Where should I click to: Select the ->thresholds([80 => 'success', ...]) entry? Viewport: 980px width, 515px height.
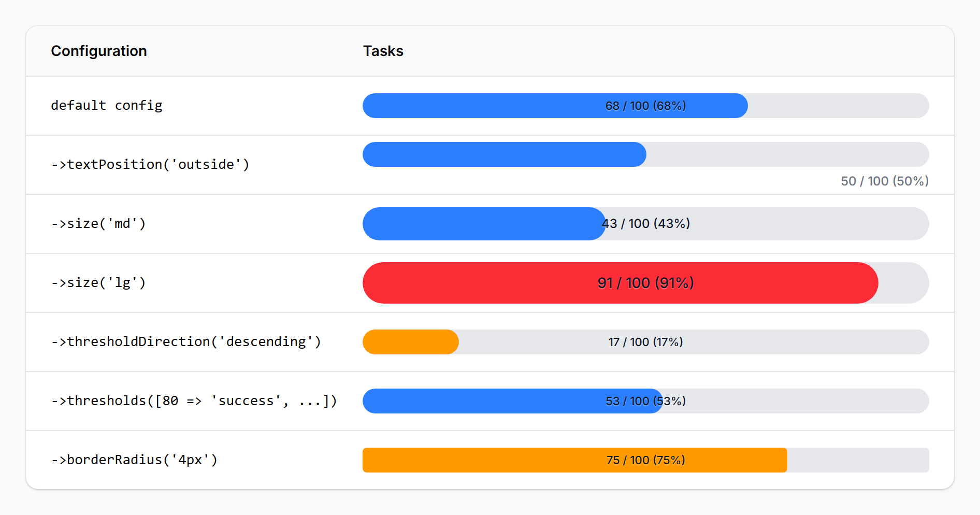coord(194,400)
